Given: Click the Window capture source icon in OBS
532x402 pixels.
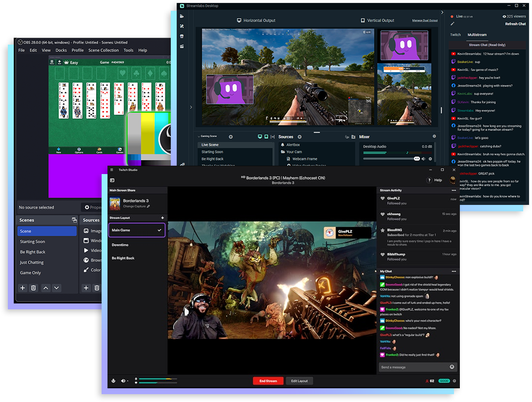Looking at the screenshot, I should pos(86,241).
